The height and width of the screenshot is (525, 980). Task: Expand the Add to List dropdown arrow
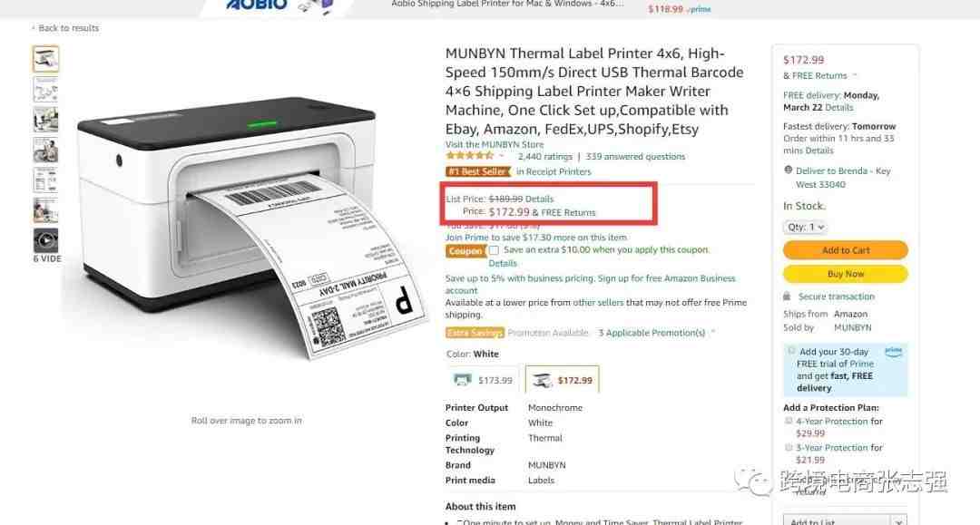pos(898,520)
